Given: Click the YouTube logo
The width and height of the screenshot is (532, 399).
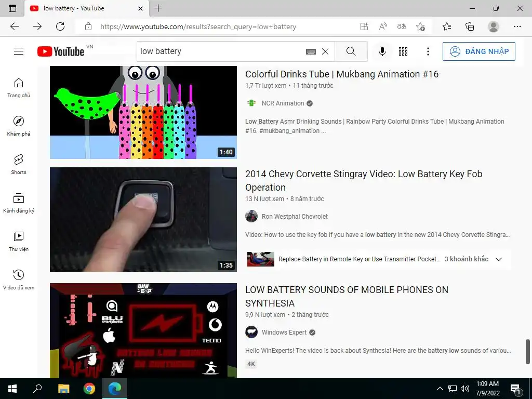Looking at the screenshot, I should point(61,51).
